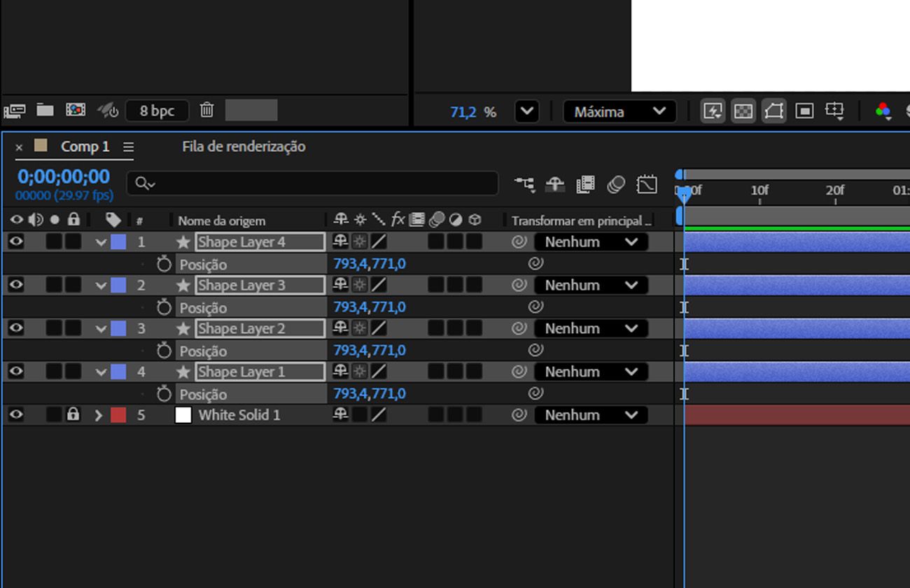Delete selected project item with trash icon

click(206, 110)
